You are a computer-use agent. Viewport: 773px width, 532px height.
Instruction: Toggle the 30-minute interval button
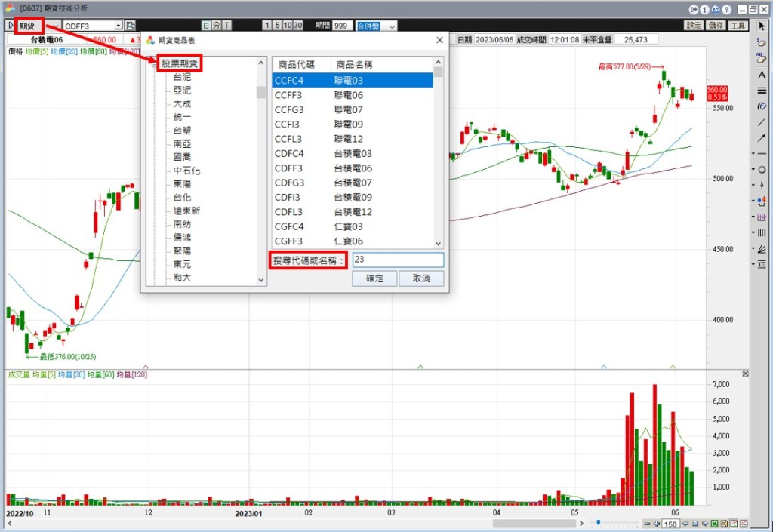(297, 26)
